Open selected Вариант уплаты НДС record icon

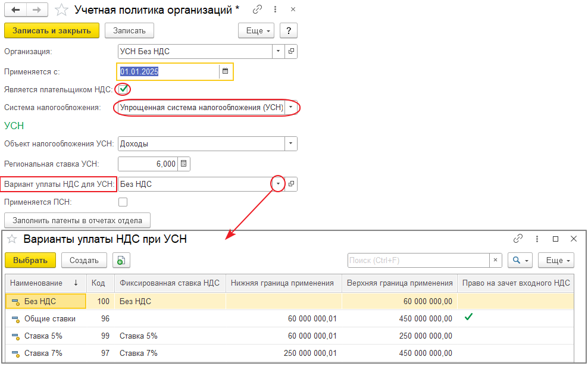coord(291,184)
